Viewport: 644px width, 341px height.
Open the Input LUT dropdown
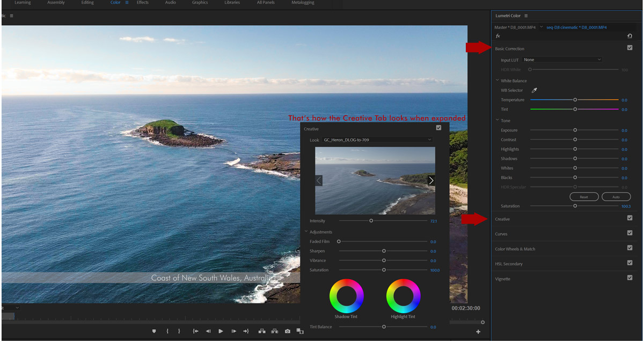pyautogui.click(x=561, y=60)
